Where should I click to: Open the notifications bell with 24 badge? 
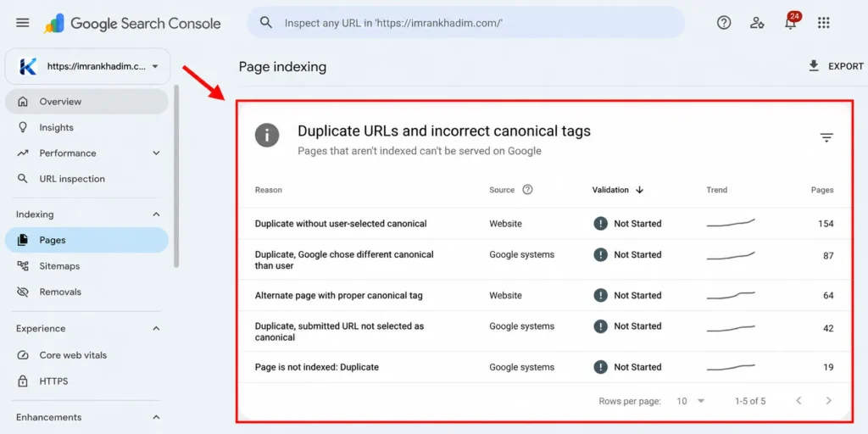coord(791,21)
